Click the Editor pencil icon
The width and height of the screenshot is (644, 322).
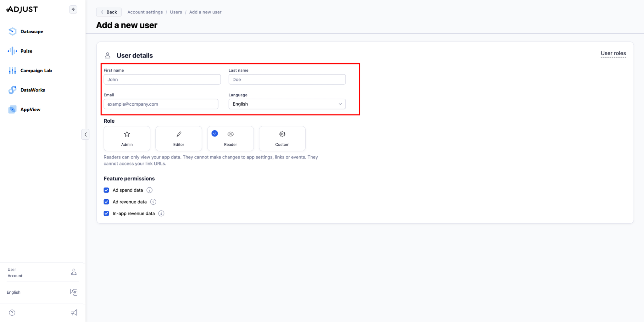click(x=179, y=134)
